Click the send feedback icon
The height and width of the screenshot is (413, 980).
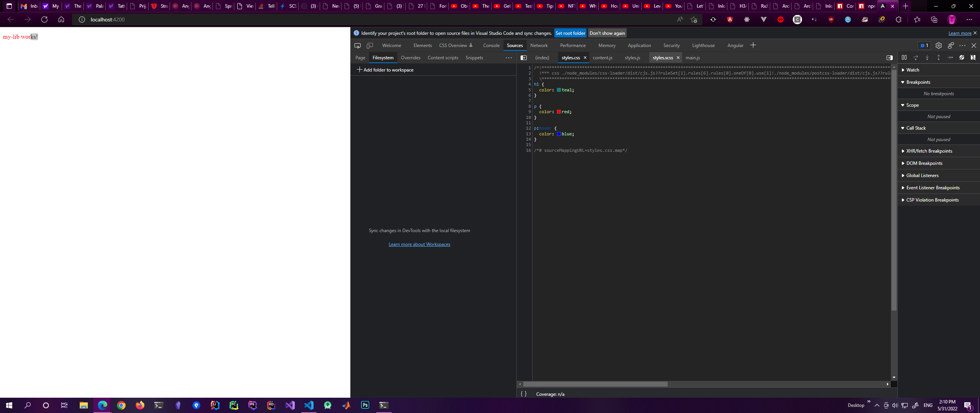tap(951, 46)
